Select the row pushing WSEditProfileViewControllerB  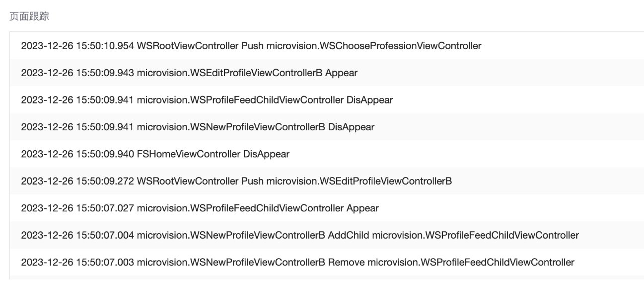coord(236,181)
